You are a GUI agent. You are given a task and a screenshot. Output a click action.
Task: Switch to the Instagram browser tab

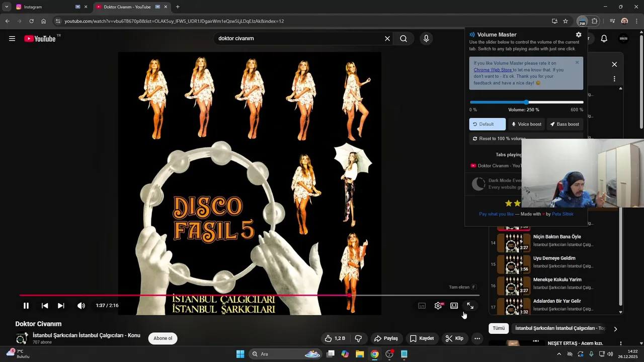pos(45,7)
